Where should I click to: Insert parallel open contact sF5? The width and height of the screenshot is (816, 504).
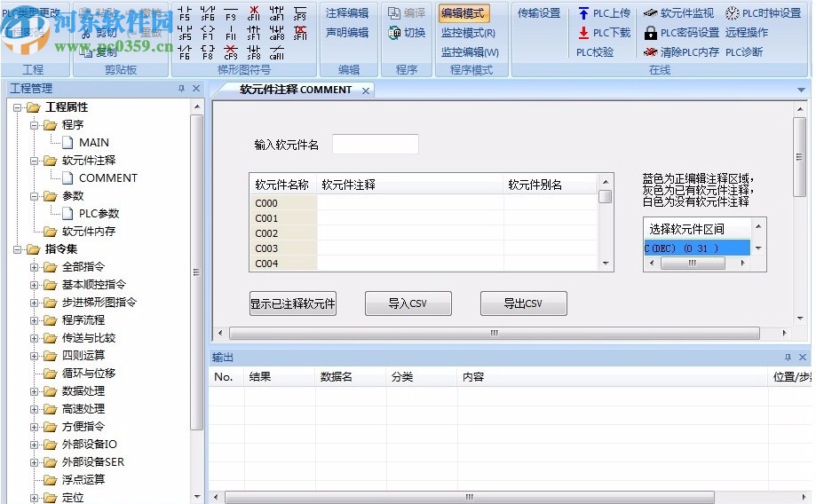point(185,33)
